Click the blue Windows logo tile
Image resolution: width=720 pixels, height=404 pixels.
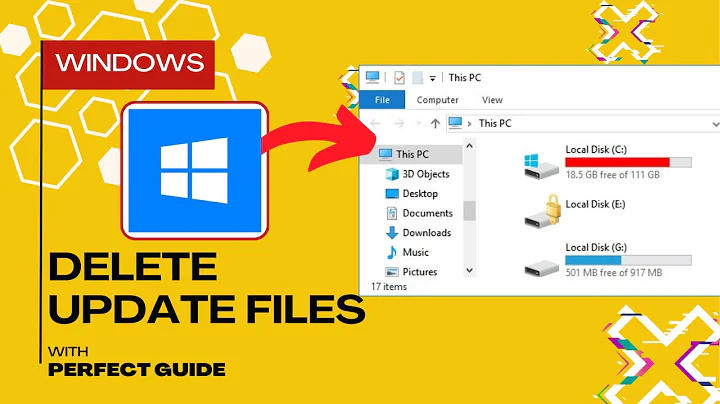(x=195, y=170)
